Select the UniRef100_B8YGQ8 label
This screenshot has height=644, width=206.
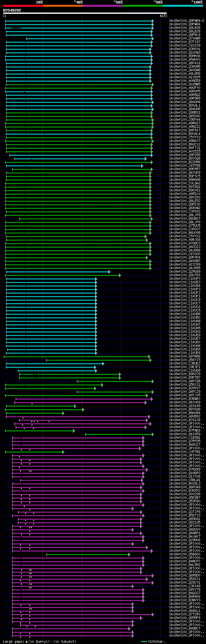click(185, 158)
